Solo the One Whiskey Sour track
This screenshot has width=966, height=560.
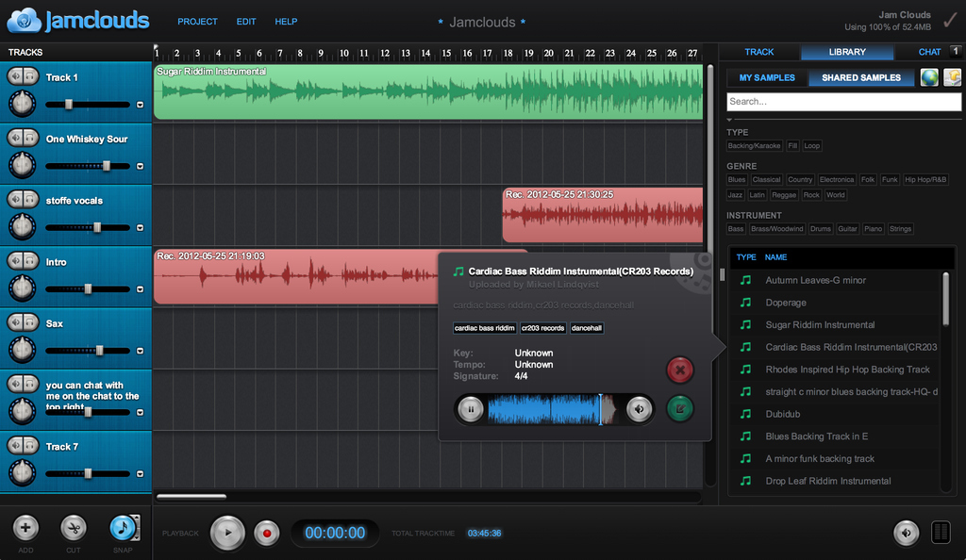pyautogui.click(x=30, y=138)
